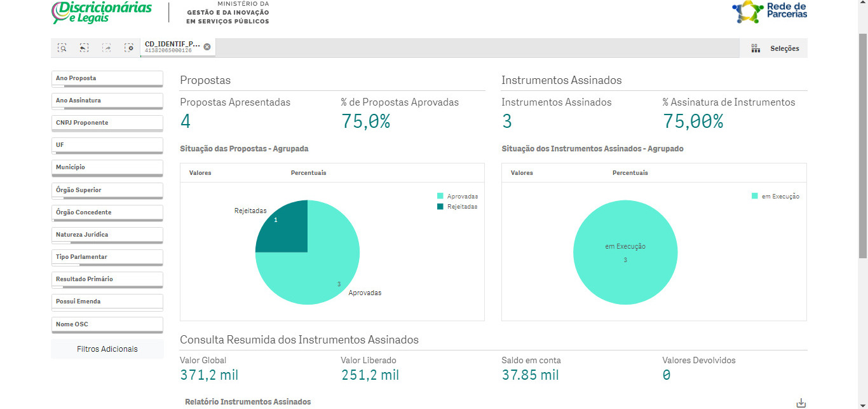Screen dimensions: 868x409
Task: Switch Instrumentos chart to Valores
Action: click(x=522, y=173)
